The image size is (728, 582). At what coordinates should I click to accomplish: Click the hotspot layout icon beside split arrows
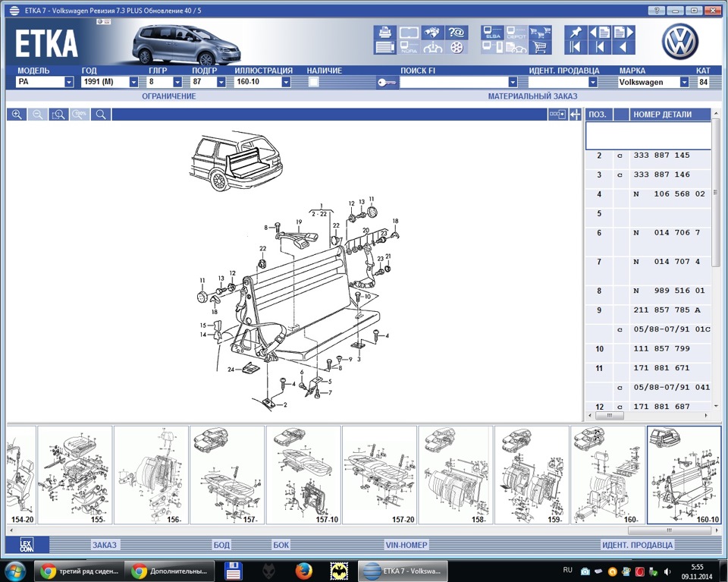tap(557, 115)
